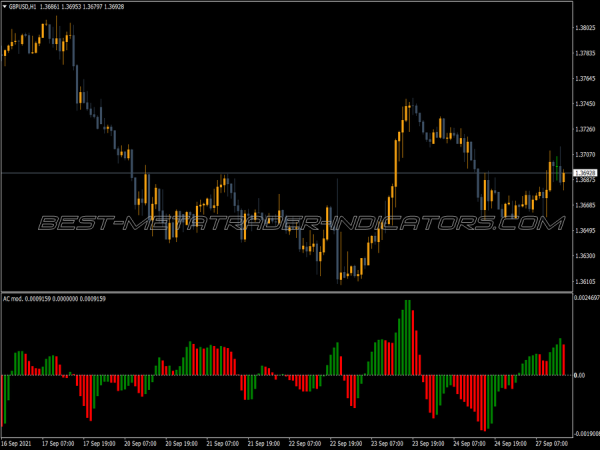
Task: Click the 0.0024697 indicator scale maximum label
Action: [586, 298]
